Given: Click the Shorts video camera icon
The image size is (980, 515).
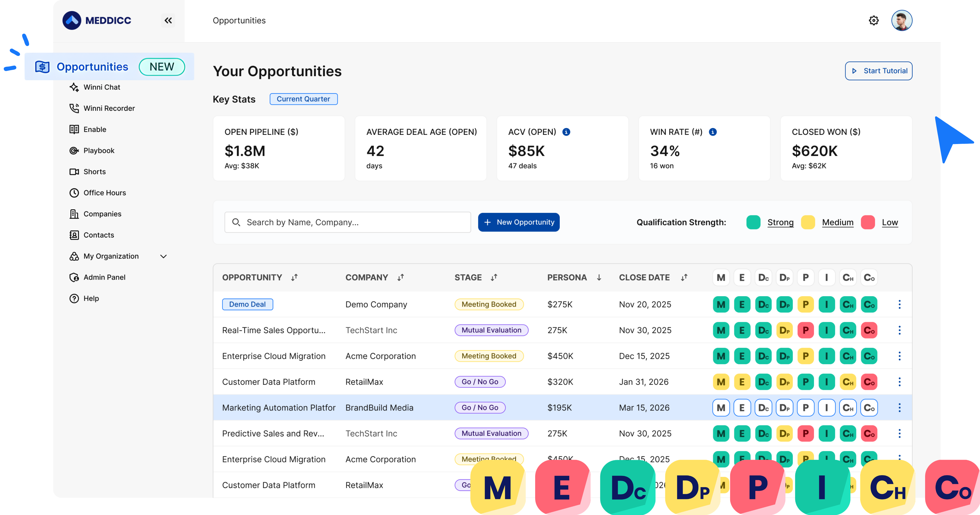Looking at the screenshot, I should point(74,172).
